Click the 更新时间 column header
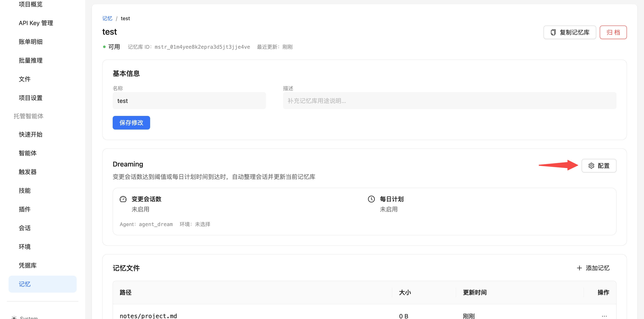The width and height of the screenshot is (644, 319). pyautogui.click(x=475, y=293)
